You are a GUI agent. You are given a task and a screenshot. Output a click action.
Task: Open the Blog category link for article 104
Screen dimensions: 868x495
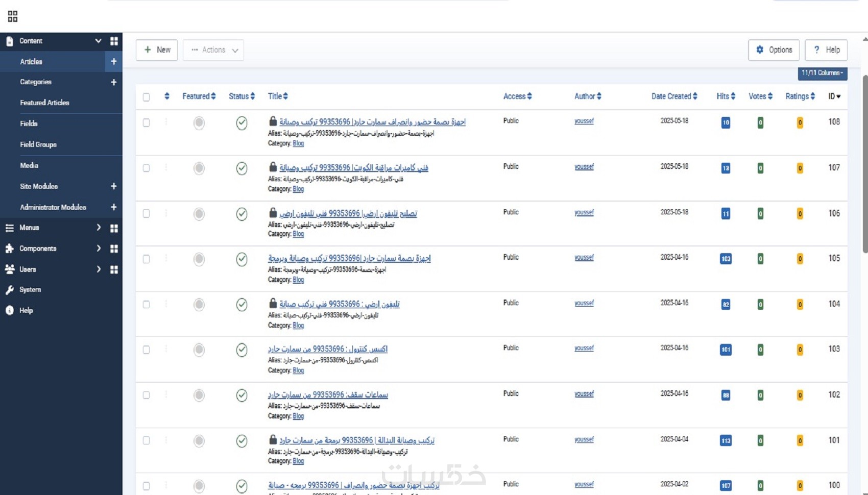tap(298, 326)
